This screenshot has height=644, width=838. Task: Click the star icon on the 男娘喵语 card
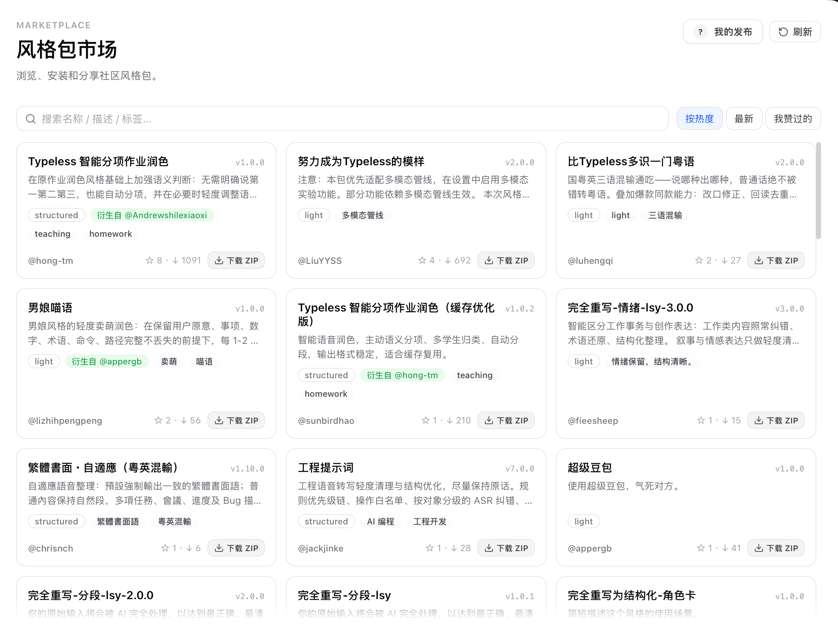(158, 421)
